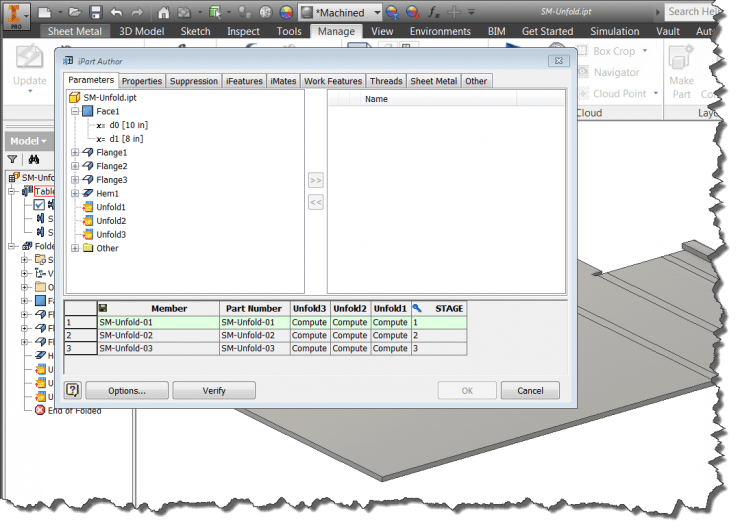740x528 pixels.
Task: Close the iPart Author dialog
Action: 559,61
